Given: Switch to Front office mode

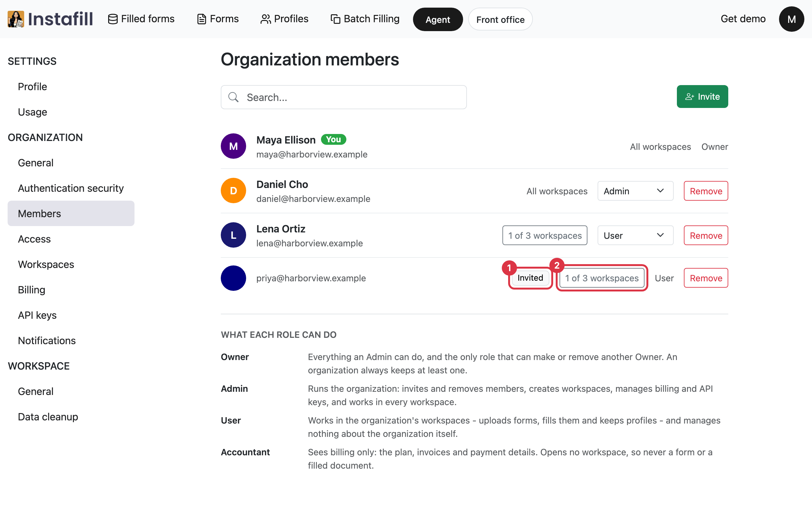Looking at the screenshot, I should (x=500, y=19).
